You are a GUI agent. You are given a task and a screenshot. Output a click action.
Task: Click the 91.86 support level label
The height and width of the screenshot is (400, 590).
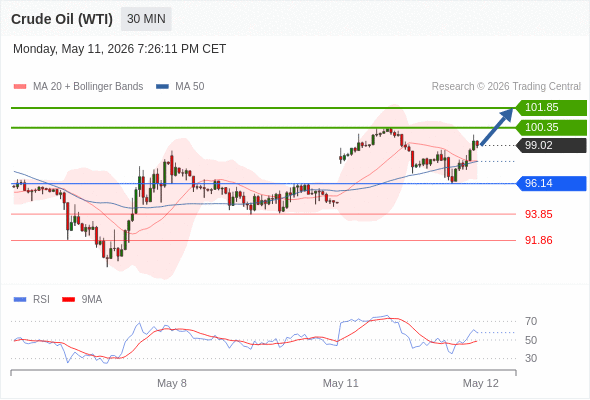click(539, 240)
